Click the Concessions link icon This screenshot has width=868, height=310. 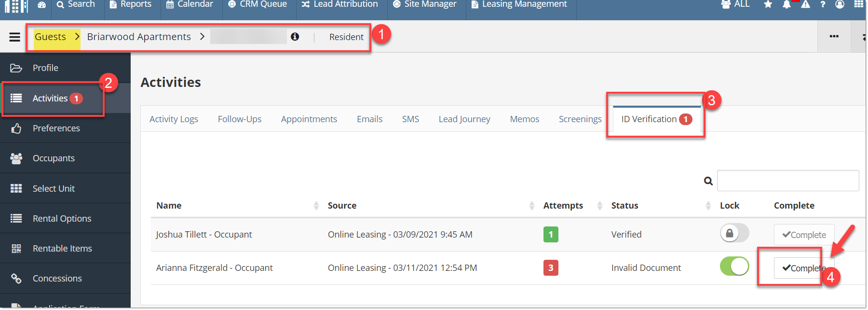(x=16, y=279)
